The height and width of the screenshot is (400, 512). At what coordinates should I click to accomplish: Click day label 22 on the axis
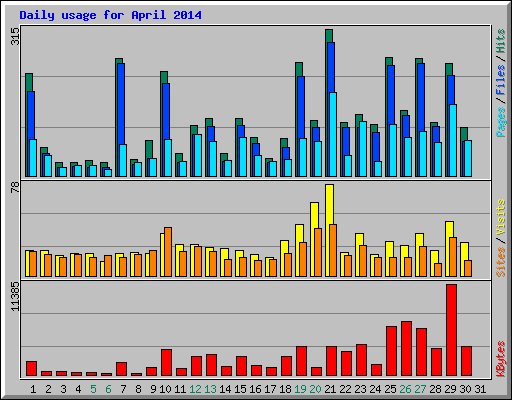345,389
